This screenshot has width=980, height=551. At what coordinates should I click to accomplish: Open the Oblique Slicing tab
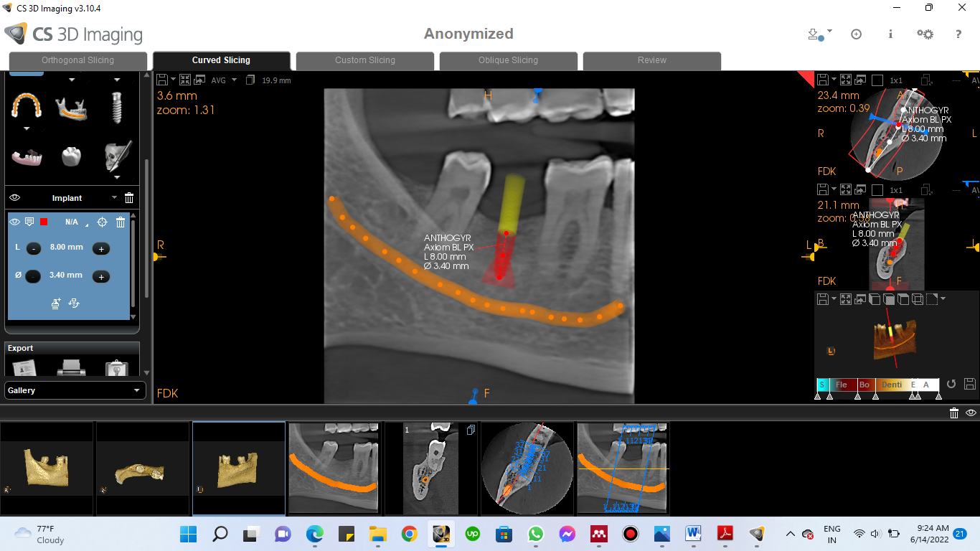tap(508, 61)
